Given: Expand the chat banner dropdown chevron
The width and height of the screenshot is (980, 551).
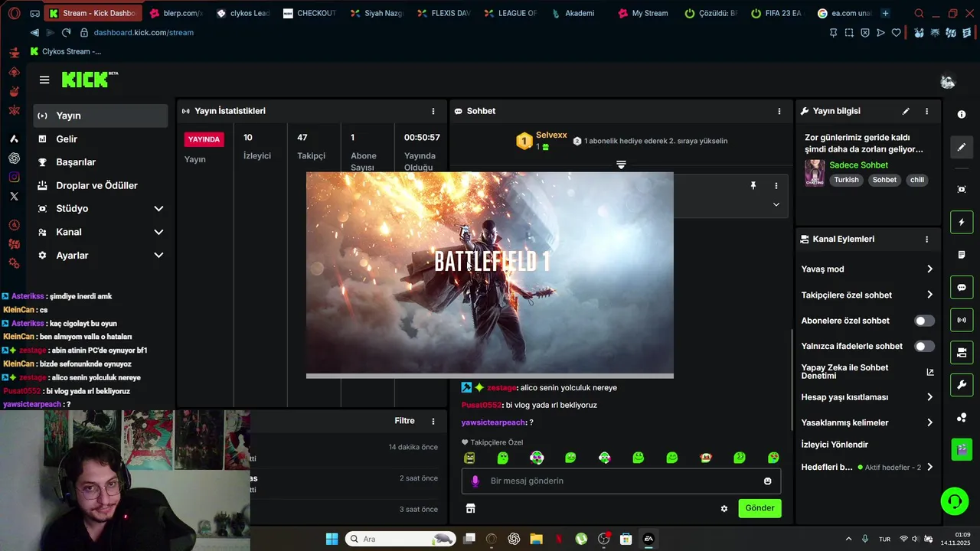Looking at the screenshot, I should (776, 204).
